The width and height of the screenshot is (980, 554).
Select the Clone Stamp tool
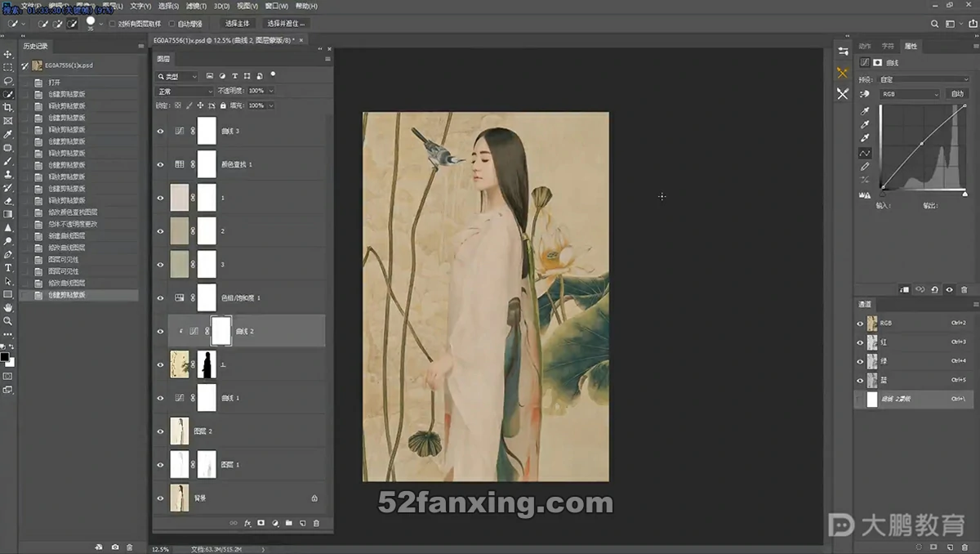coord(8,174)
